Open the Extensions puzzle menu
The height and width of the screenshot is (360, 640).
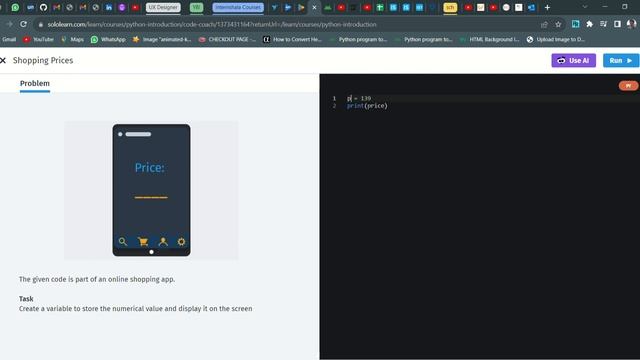tap(589, 24)
